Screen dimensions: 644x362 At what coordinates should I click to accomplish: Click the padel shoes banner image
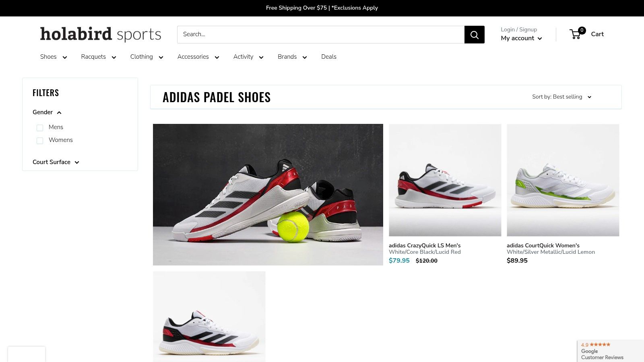pos(268,195)
